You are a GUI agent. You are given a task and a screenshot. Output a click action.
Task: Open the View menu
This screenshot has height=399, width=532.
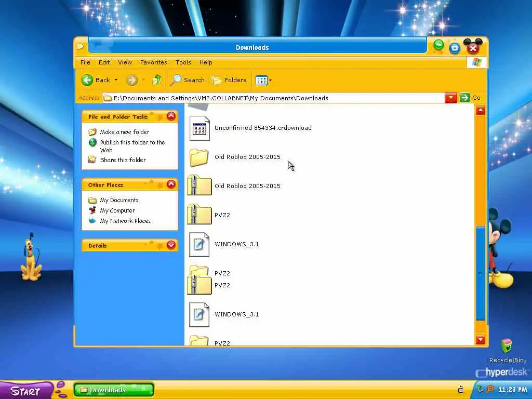tap(125, 62)
